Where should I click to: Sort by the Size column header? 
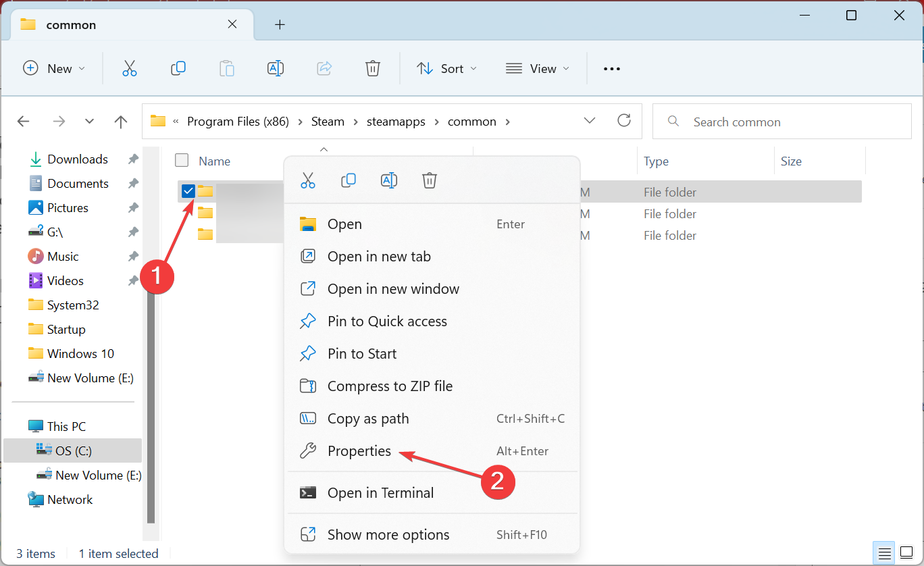pos(791,161)
